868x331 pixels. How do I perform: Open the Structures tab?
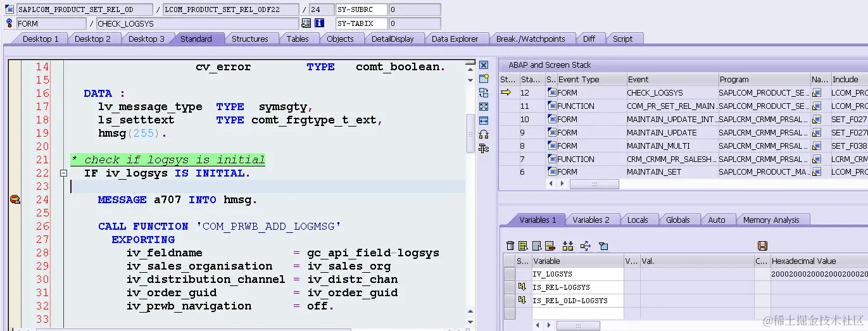click(250, 39)
